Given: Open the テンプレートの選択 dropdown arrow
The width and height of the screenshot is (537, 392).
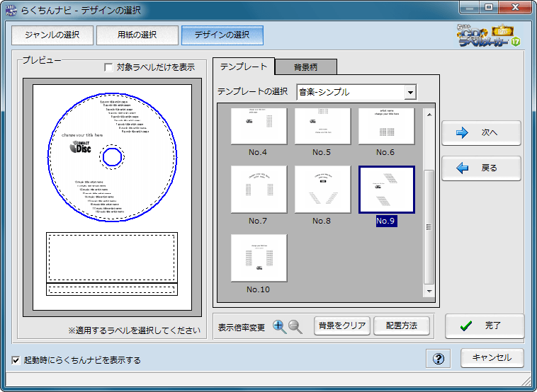Looking at the screenshot, I should 410,93.
